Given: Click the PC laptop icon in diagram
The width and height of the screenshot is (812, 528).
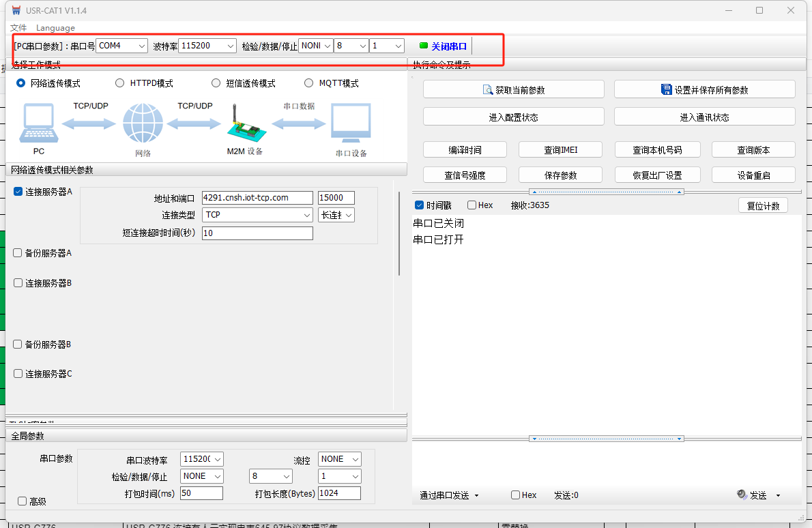Looking at the screenshot, I should [x=38, y=123].
